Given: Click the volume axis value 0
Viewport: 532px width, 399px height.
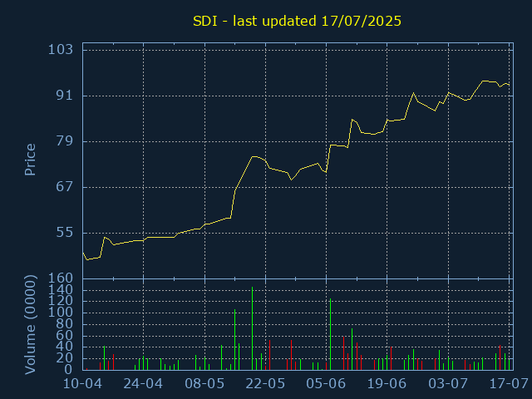Looking at the screenshot, I should tap(68, 369).
